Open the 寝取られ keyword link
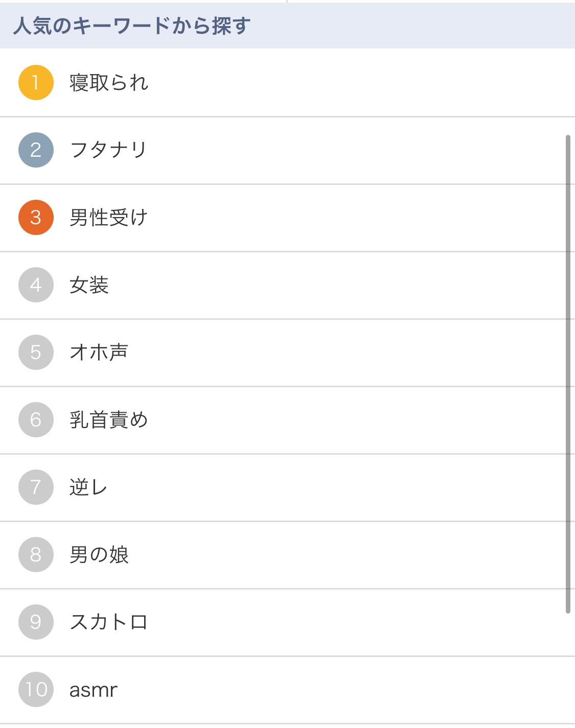575x728 pixels. pos(109,83)
